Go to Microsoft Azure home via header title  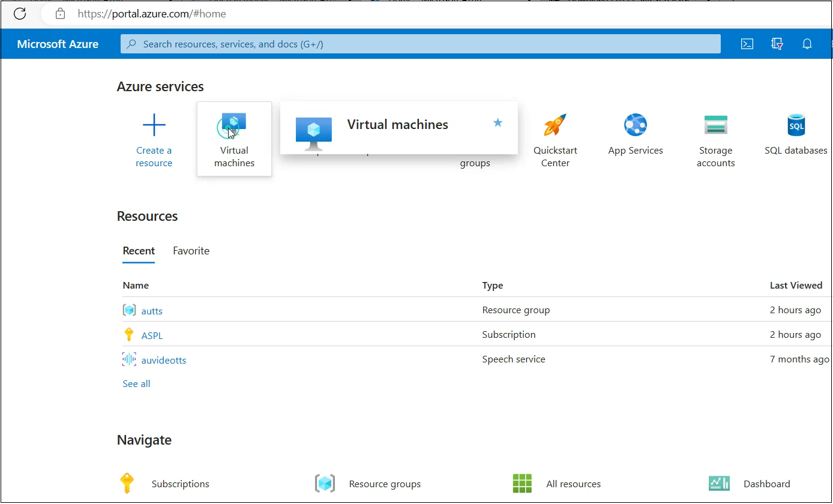pos(58,44)
